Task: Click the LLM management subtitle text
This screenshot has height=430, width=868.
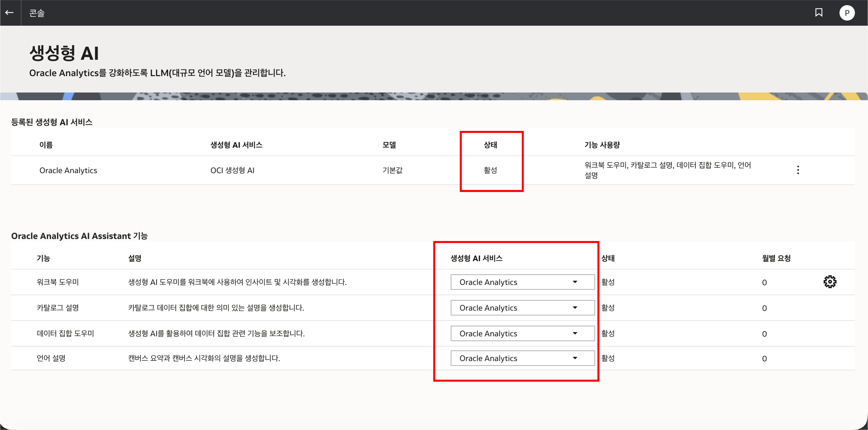Action: [x=157, y=73]
